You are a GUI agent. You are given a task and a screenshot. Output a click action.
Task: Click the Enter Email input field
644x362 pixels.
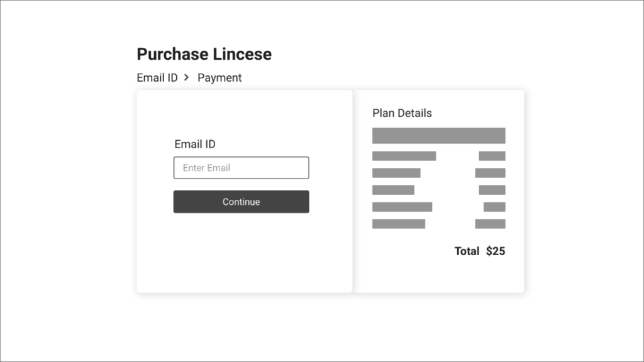(241, 167)
